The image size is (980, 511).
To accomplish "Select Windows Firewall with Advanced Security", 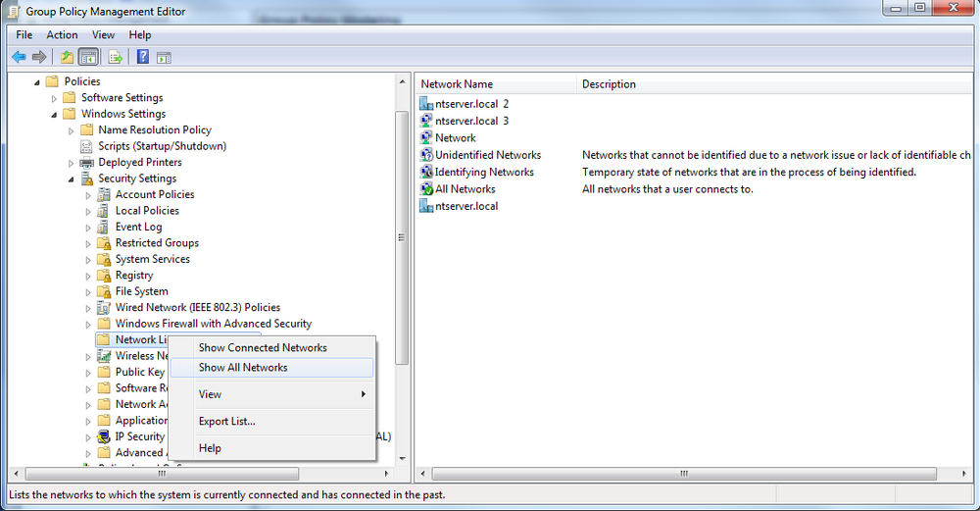I will 213,324.
